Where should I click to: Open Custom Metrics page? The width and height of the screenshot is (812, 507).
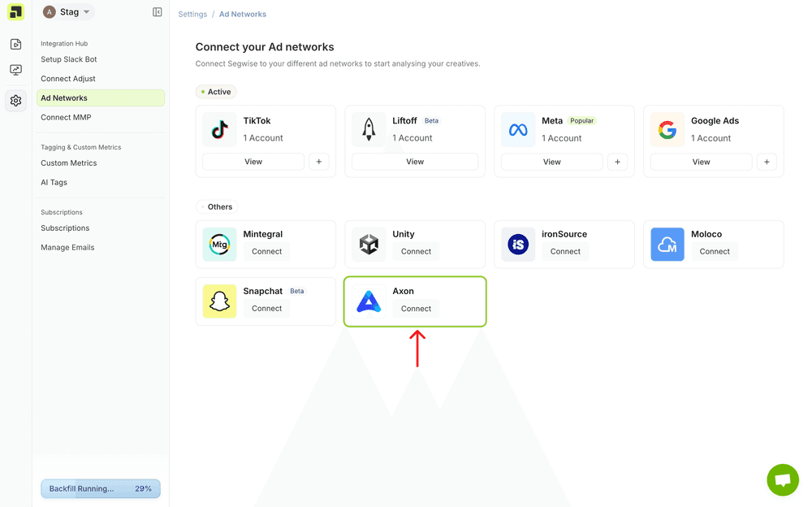pos(69,162)
